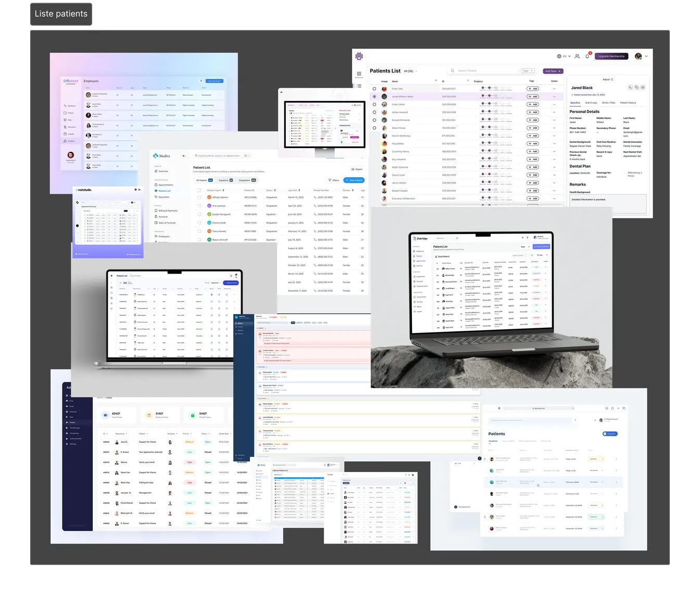Click the envelope icon beside Jared Black's name

(x=643, y=88)
